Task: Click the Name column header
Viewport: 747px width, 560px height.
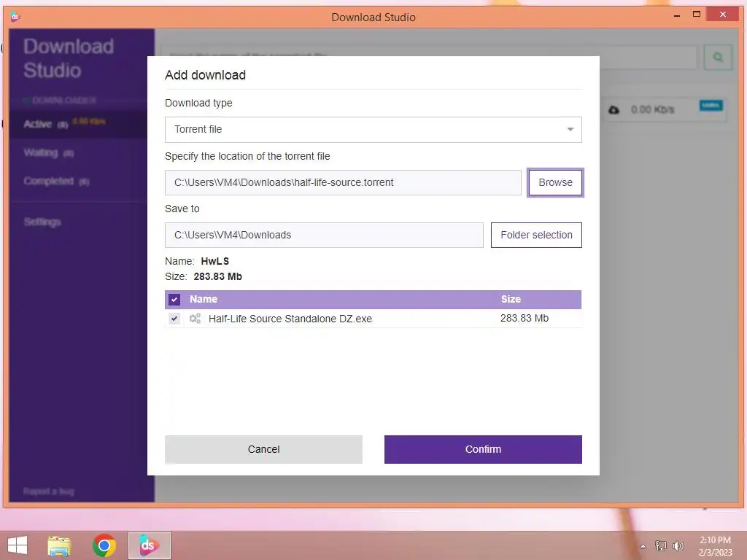Action: 204,299
